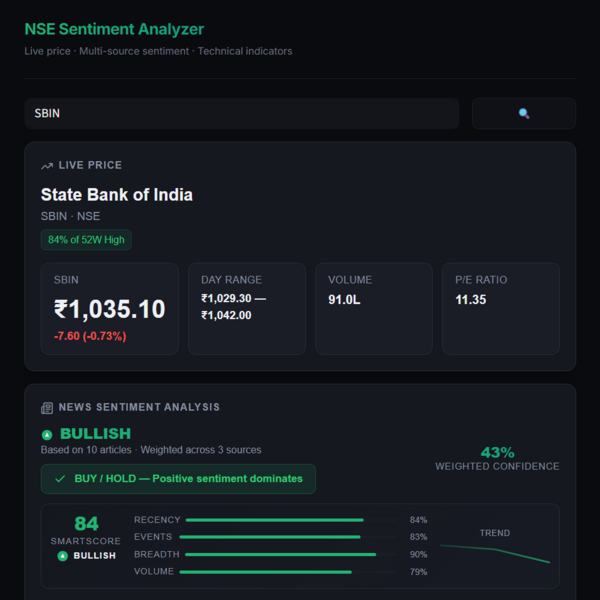Click the SBIN stock symbol input field
Screen dimensions: 600x600
pos(242,113)
